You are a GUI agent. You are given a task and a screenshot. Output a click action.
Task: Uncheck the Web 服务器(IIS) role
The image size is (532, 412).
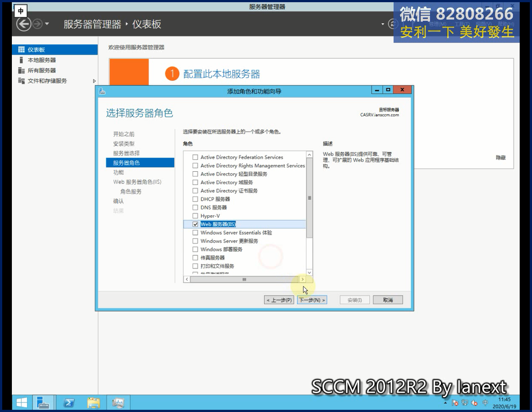tap(195, 224)
